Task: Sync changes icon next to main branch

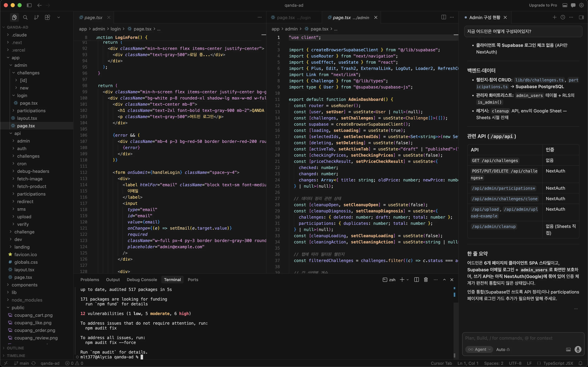Action: tap(34, 363)
